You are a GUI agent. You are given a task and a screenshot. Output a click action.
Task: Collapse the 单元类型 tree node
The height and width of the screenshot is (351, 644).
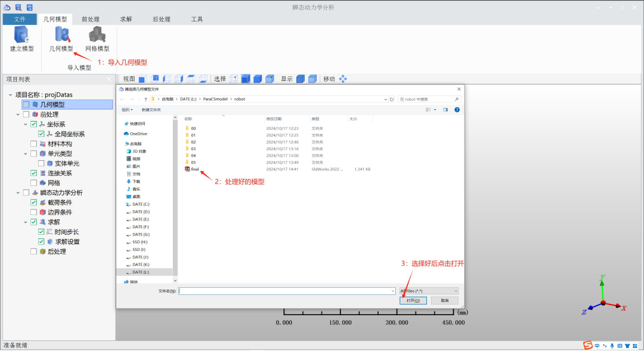tap(26, 154)
